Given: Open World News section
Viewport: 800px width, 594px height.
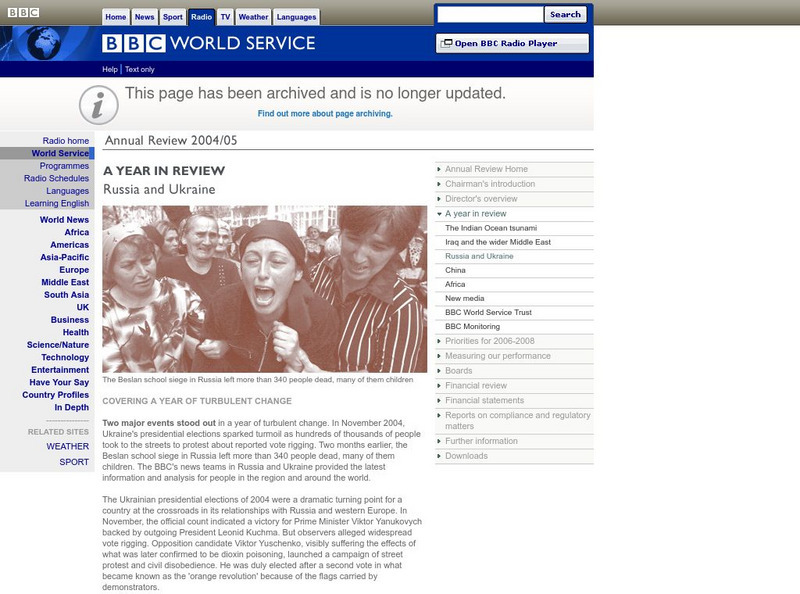Looking at the screenshot, I should (x=64, y=219).
